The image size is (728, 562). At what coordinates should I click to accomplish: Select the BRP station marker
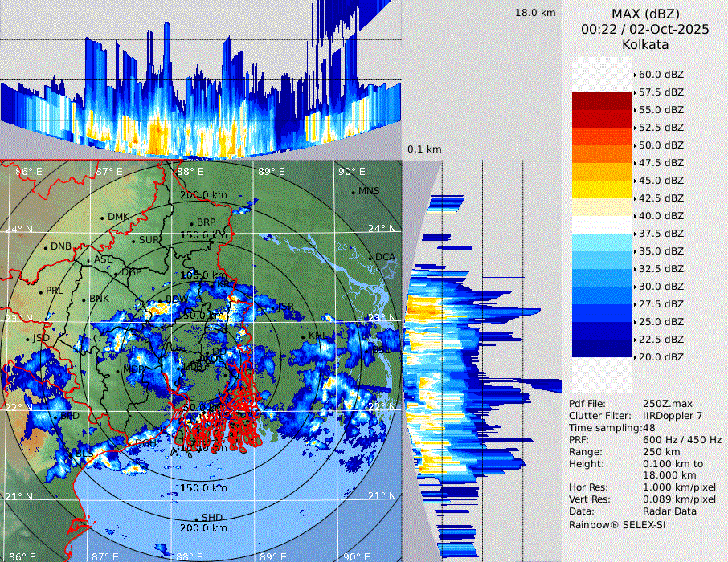point(192,223)
